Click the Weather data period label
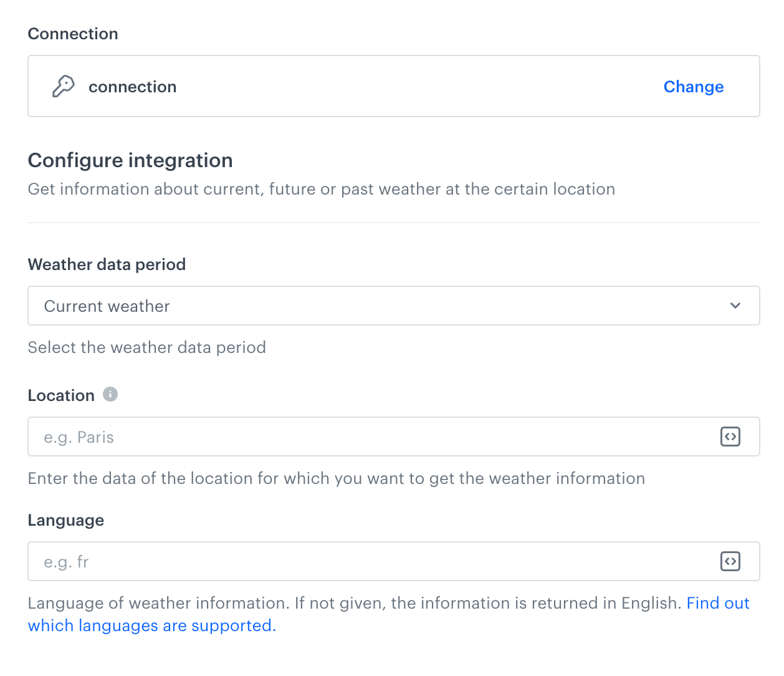Viewport: 784px width, 676px height. (107, 264)
